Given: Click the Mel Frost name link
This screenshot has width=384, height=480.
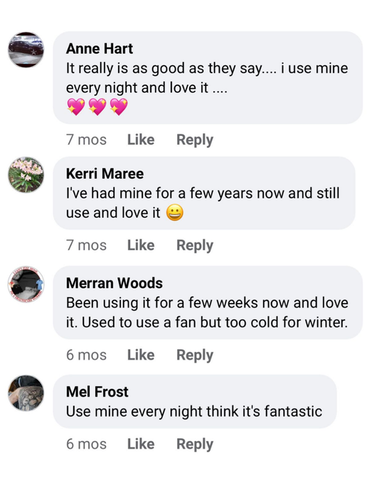Looking at the screenshot, I should tap(97, 392).
